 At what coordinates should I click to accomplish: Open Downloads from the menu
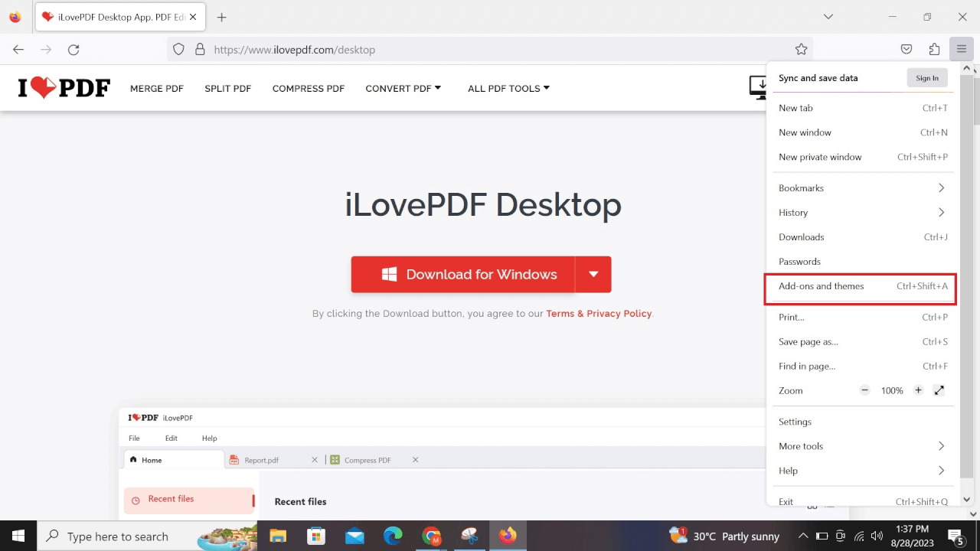pos(863,237)
